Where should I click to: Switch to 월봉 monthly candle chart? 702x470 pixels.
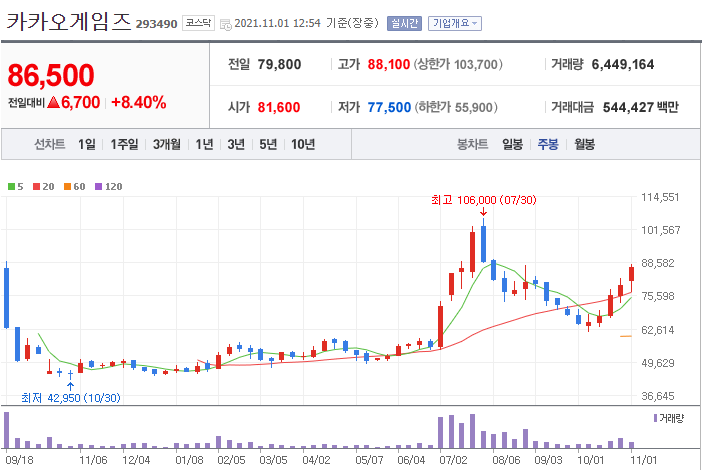584,144
